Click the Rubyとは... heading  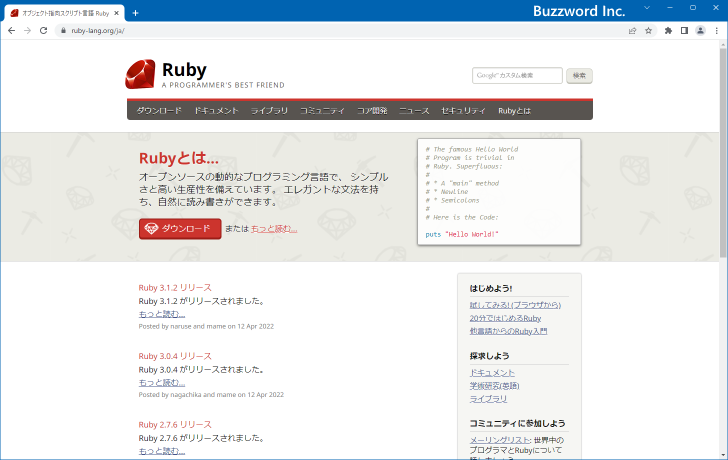(x=179, y=158)
